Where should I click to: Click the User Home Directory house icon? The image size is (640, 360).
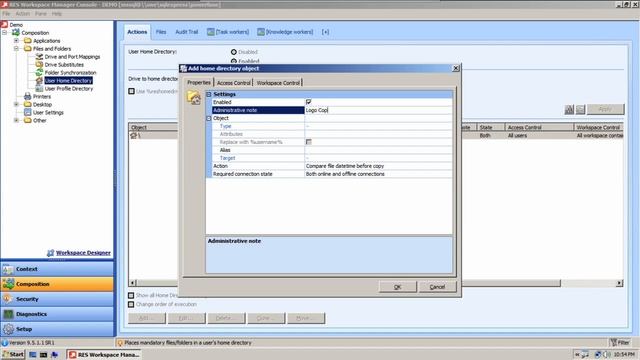click(39, 81)
